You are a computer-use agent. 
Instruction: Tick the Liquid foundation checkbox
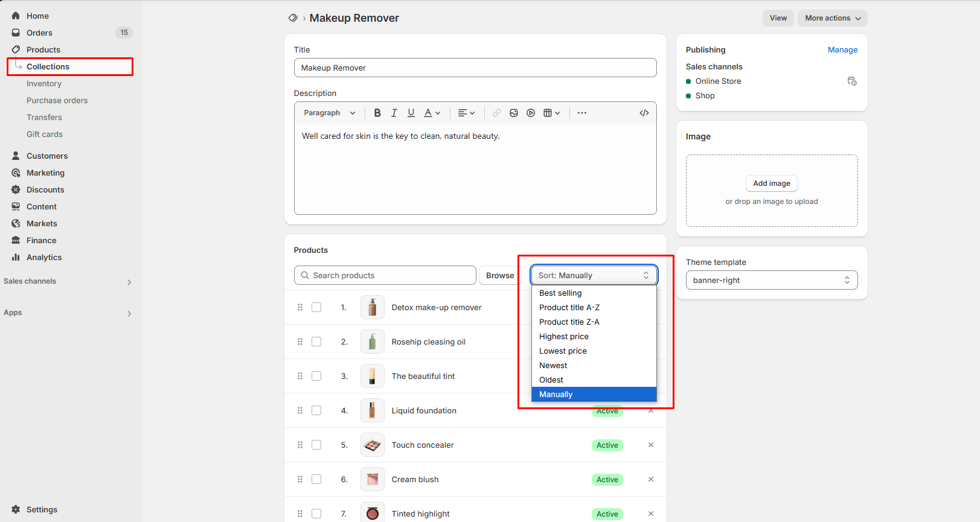(316, 410)
